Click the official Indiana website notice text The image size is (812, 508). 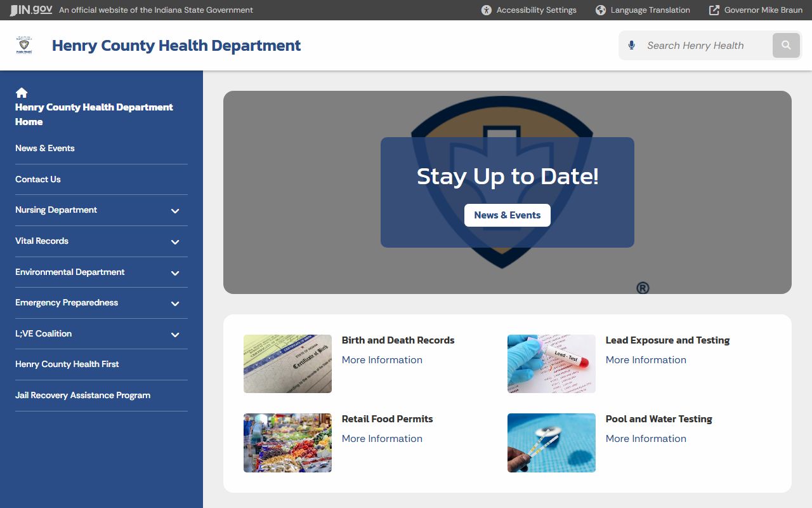(x=156, y=10)
